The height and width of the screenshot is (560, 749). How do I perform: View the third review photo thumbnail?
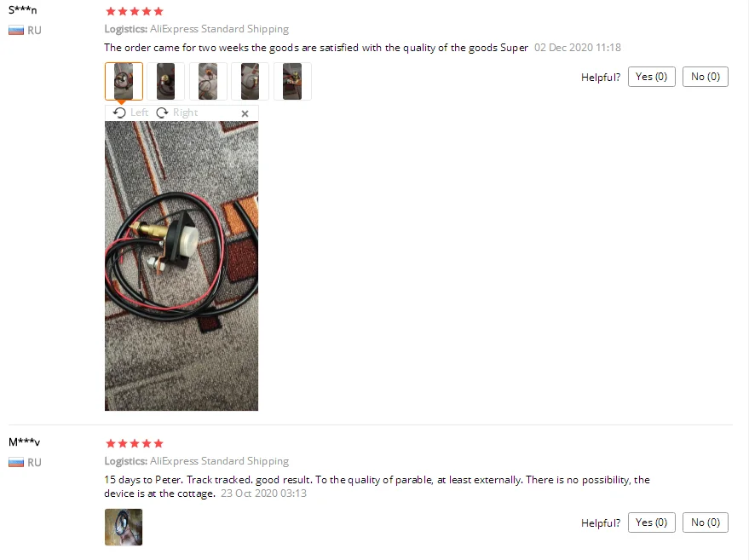(208, 81)
